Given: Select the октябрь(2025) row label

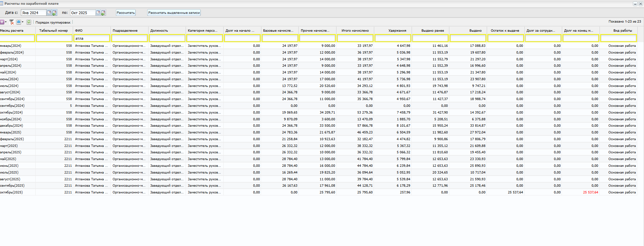Looking at the screenshot, I should pos(11,192).
